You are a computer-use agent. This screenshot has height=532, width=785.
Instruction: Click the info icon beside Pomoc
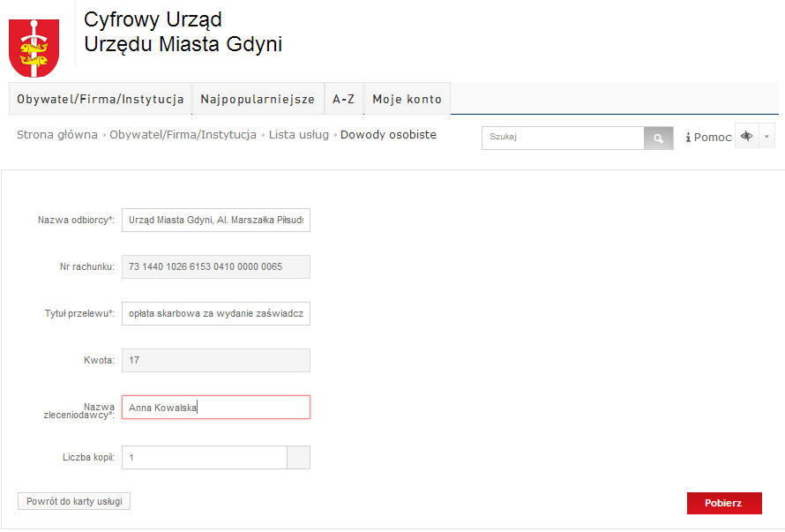[x=688, y=138]
